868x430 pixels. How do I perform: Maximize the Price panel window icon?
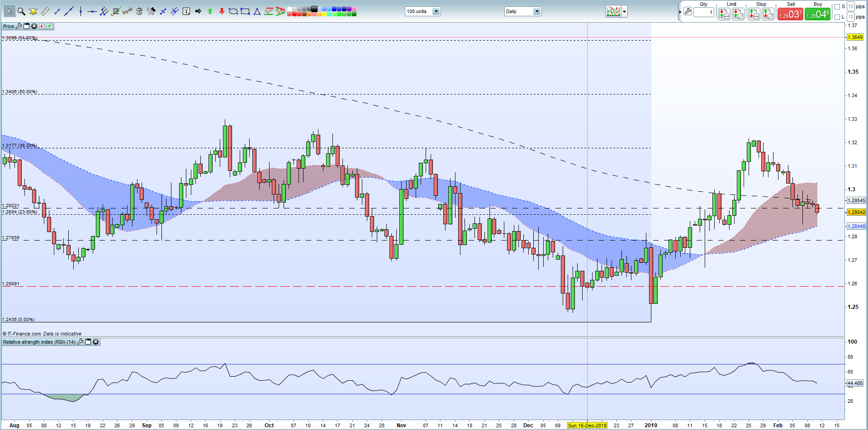tap(26, 26)
